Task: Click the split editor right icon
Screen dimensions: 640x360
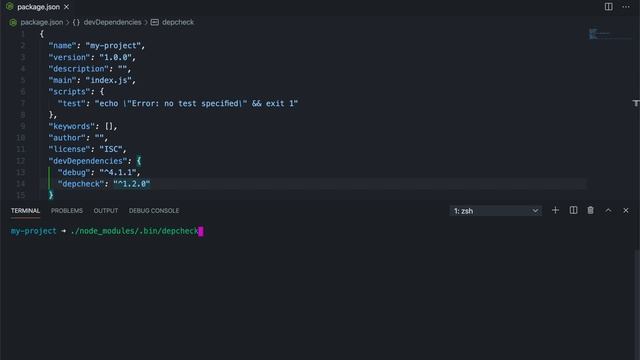Action: pyautogui.click(x=608, y=7)
